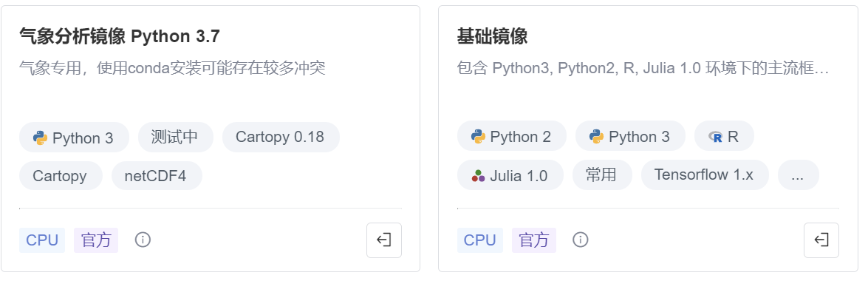Select the Python 3 tag in 基础镜像 card
Viewport: 868px width, 281px height.
click(x=631, y=136)
